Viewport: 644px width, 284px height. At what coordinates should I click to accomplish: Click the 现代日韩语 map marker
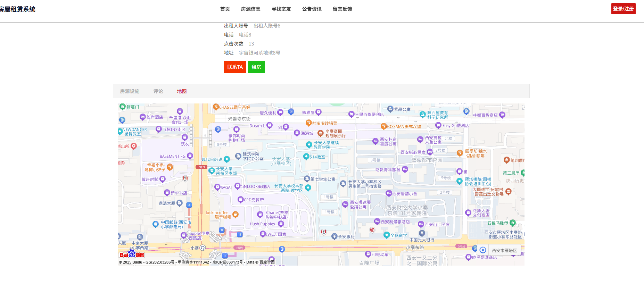(x=227, y=159)
